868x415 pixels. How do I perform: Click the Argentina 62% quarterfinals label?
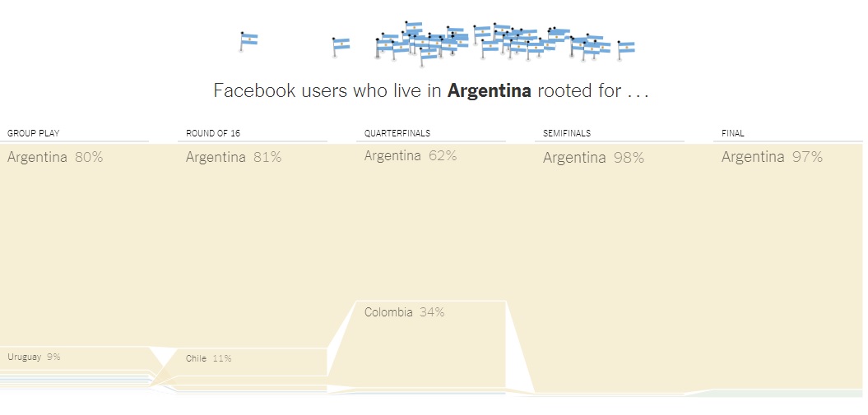click(411, 156)
